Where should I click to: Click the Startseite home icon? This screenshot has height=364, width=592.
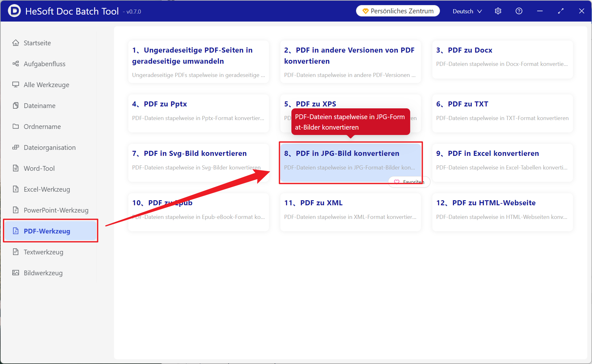pos(16,43)
